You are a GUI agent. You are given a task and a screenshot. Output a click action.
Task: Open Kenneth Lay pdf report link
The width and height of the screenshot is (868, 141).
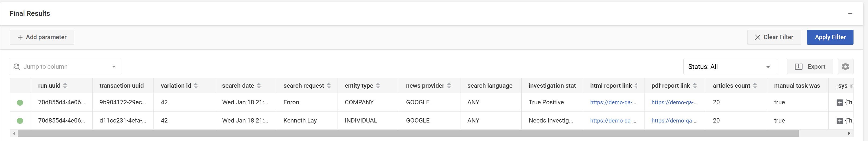coord(674,120)
